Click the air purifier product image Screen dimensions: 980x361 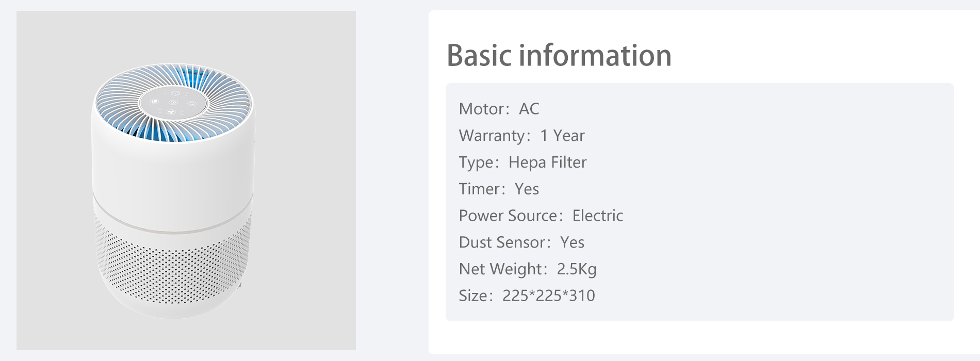tap(186, 180)
